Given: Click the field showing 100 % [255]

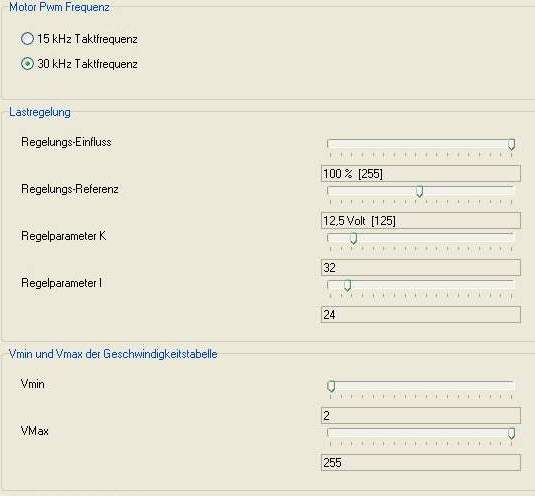Looking at the screenshot, I should 421,173.
